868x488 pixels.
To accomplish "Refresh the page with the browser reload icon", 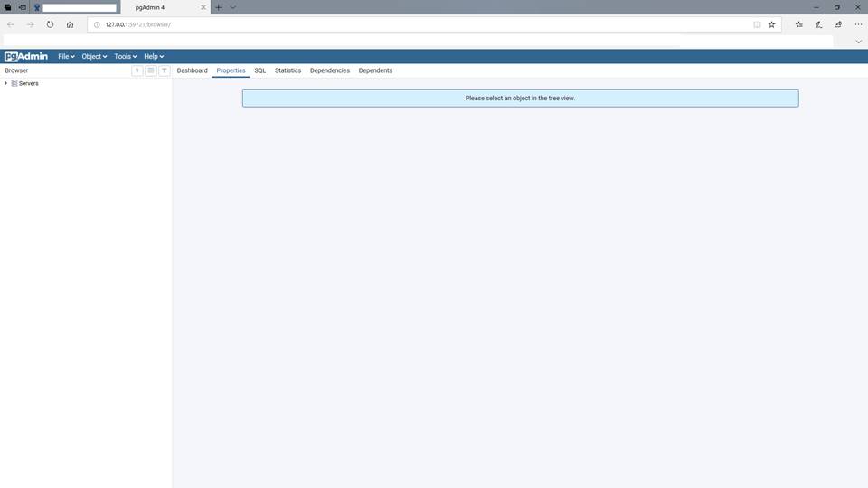I will tap(50, 24).
